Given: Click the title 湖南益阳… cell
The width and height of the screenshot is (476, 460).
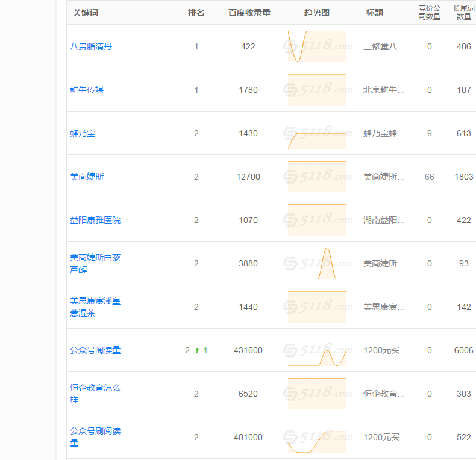Looking at the screenshot, I should pyautogui.click(x=384, y=220).
